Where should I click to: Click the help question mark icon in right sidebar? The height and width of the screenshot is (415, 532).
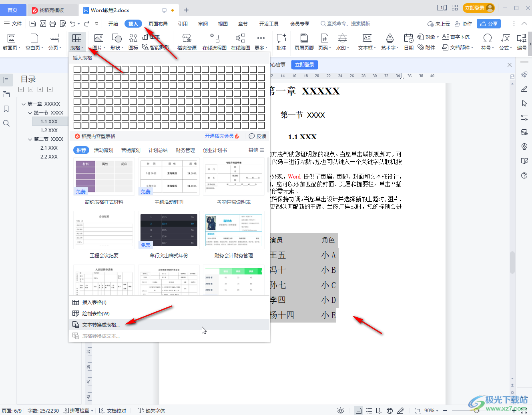point(524,176)
